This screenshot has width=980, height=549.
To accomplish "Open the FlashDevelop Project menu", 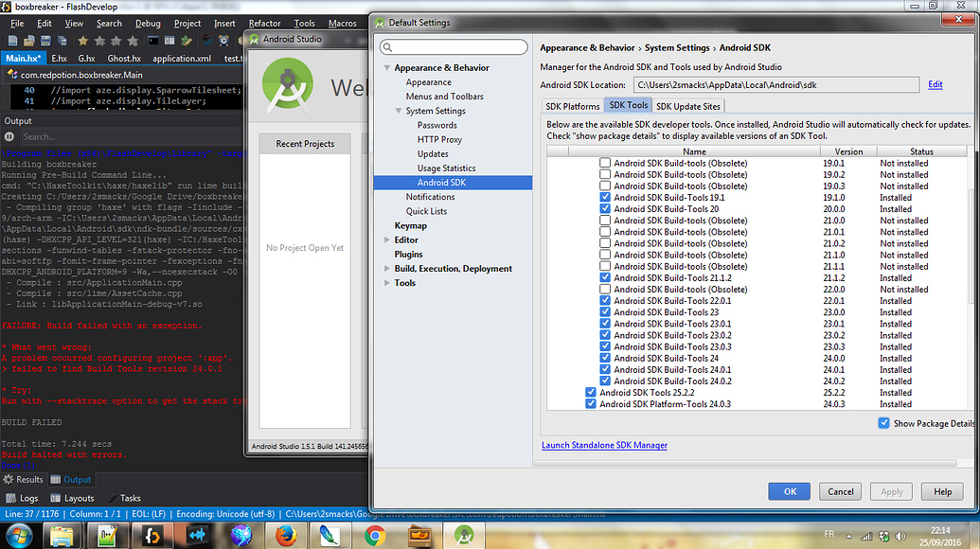I will 187,23.
